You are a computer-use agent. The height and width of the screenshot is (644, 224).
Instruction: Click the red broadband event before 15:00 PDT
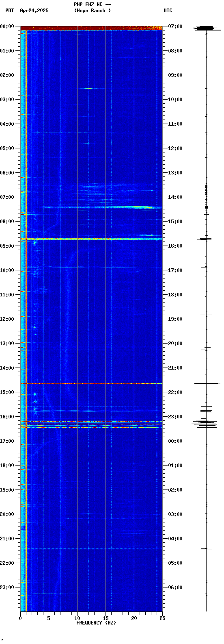click(91, 383)
